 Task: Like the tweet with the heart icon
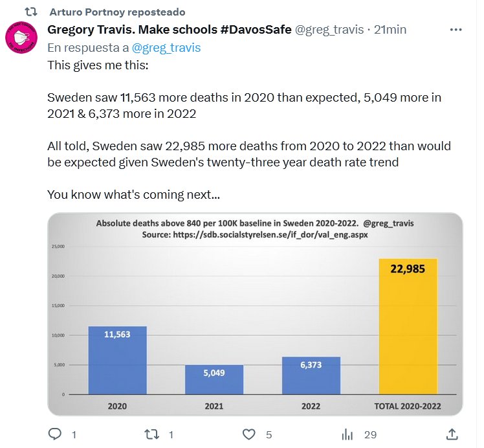click(248, 434)
